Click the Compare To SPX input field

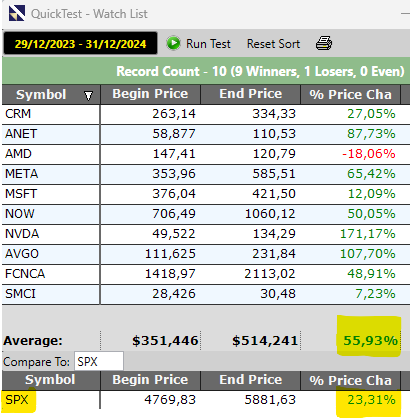coord(99,361)
